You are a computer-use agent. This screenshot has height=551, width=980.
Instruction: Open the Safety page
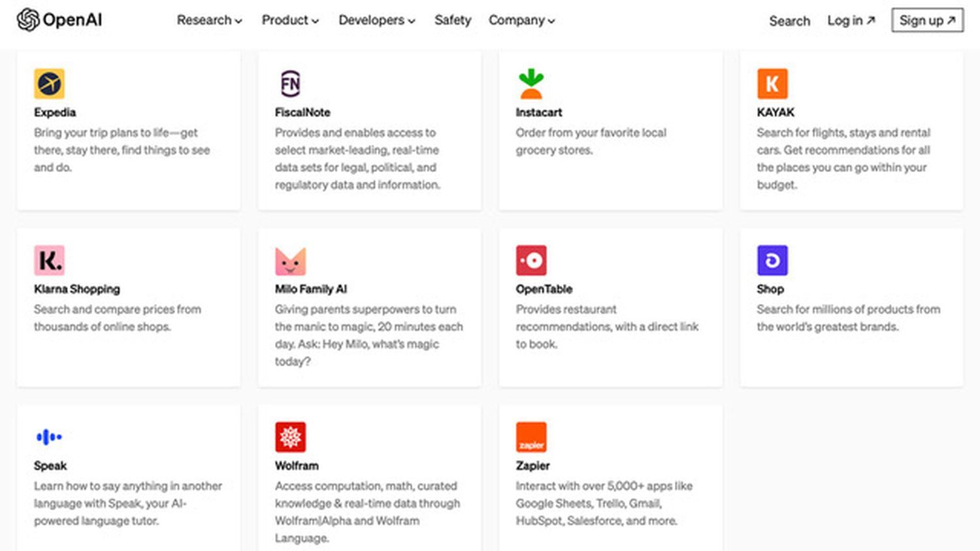click(453, 20)
